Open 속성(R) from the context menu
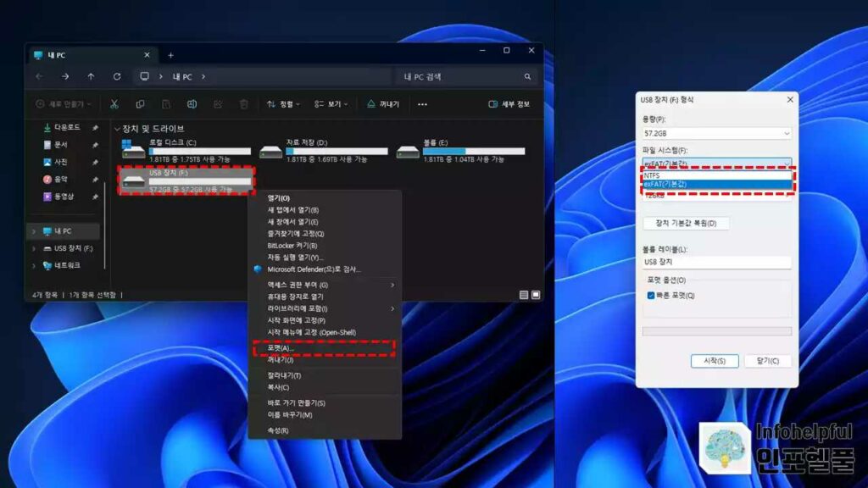Screen dimensions: 868x488 325,430
